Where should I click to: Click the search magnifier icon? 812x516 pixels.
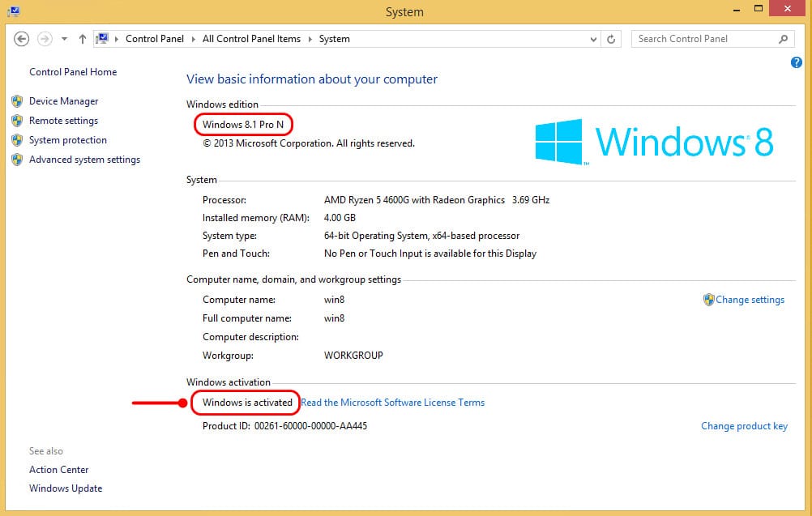click(784, 39)
